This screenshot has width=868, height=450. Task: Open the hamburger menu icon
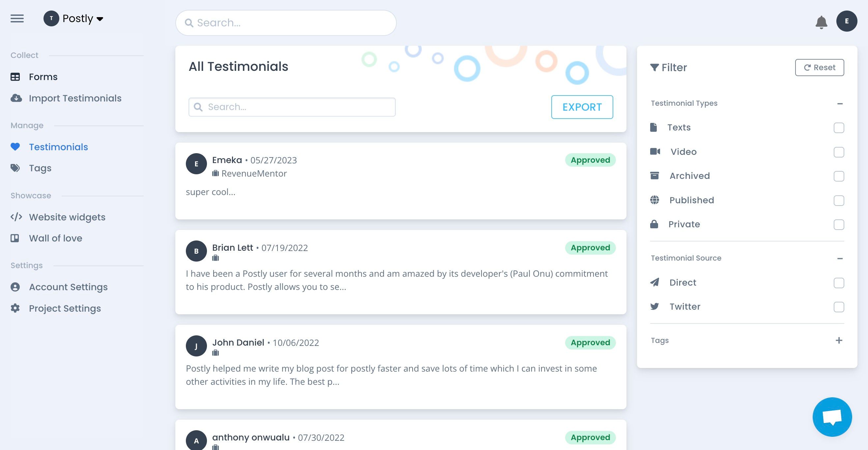[17, 18]
